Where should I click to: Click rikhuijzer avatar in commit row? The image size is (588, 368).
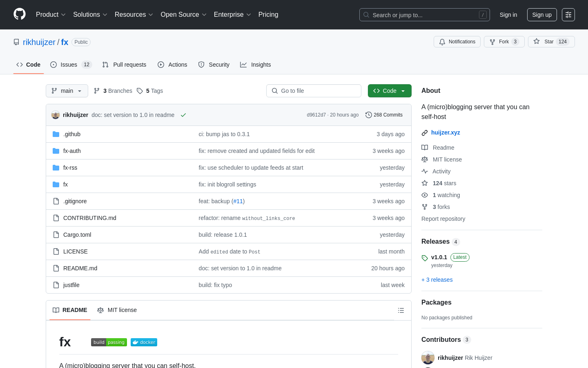56,115
